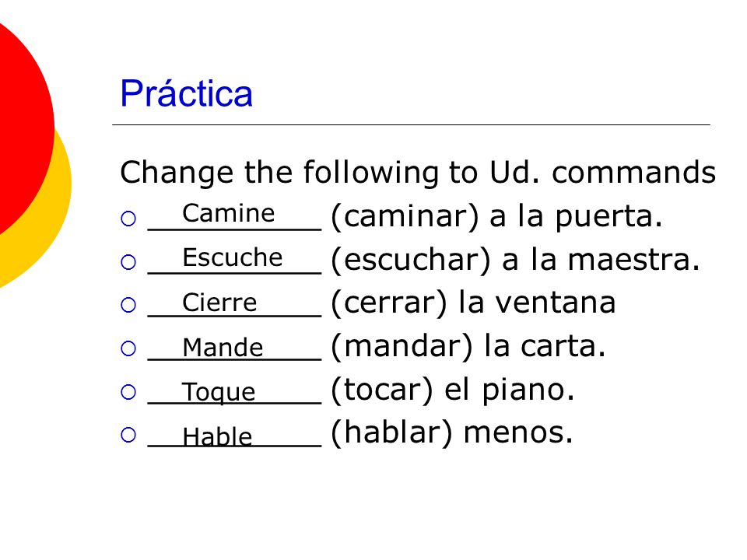Click the text (tocar) el piano
This screenshot has width=747, height=560.
(x=453, y=390)
